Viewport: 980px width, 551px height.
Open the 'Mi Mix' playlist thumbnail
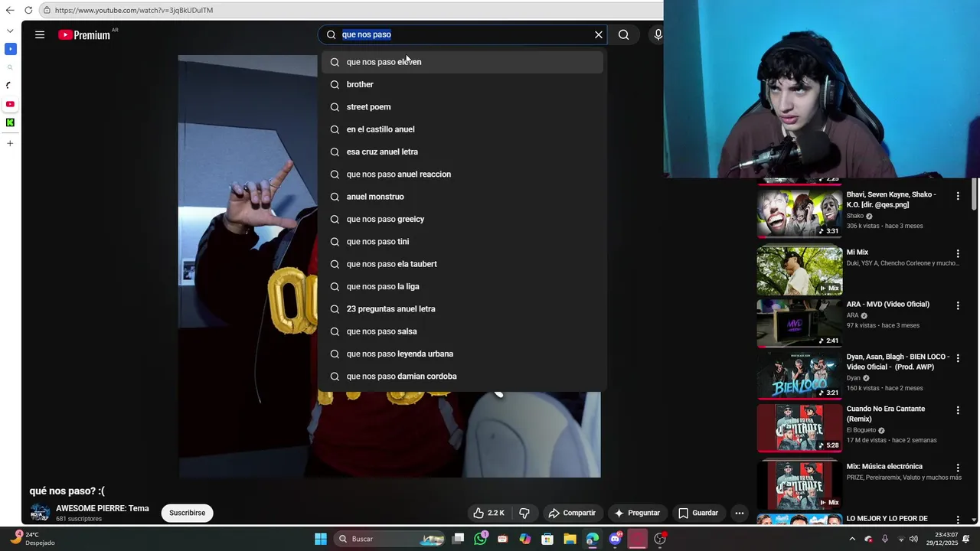coord(799,271)
